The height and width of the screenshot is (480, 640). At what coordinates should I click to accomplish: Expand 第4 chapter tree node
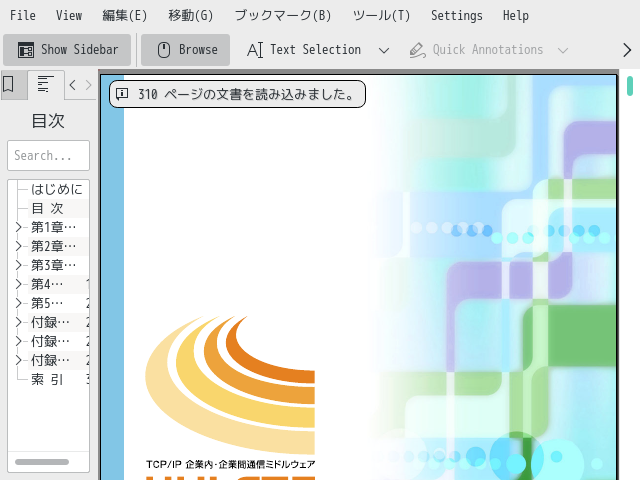(18, 284)
